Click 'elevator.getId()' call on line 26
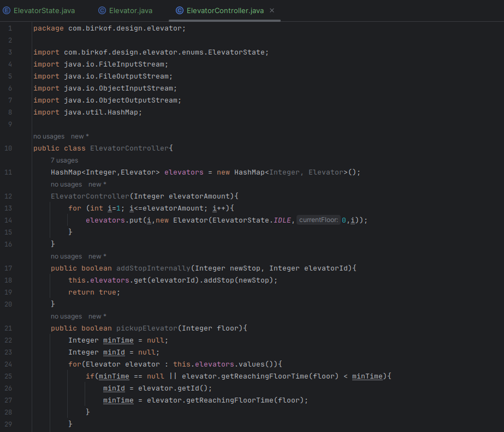Image resolution: width=504 pixels, height=432 pixels. (173, 388)
